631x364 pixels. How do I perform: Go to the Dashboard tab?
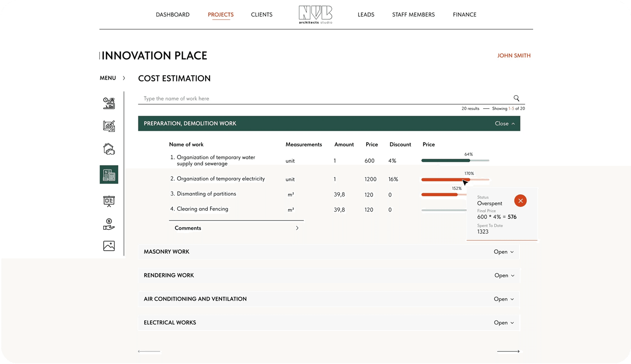(173, 15)
